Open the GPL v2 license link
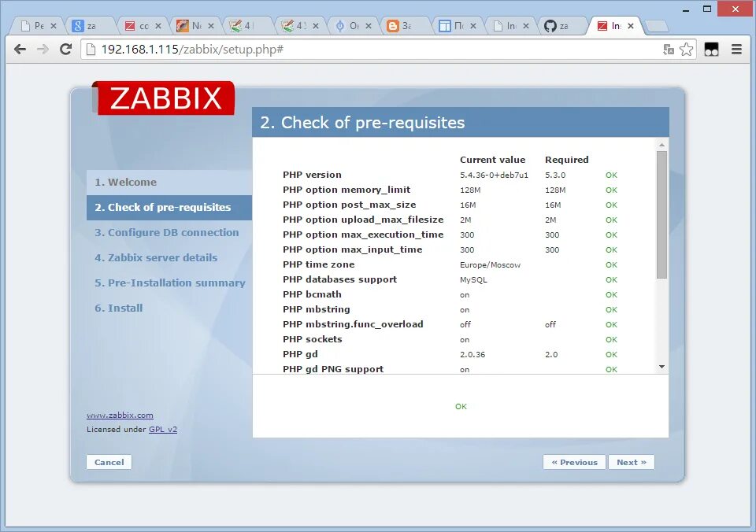 [163, 430]
